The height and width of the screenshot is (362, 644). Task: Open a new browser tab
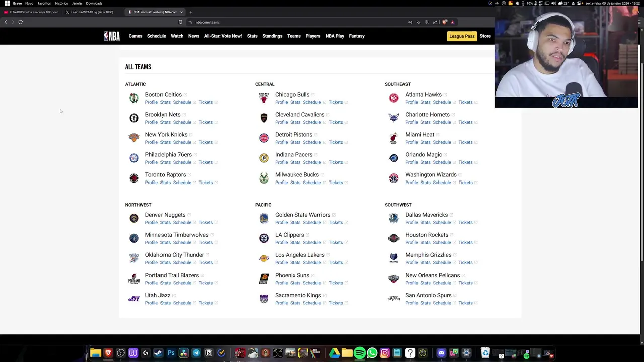pyautogui.click(x=191, y=12)
